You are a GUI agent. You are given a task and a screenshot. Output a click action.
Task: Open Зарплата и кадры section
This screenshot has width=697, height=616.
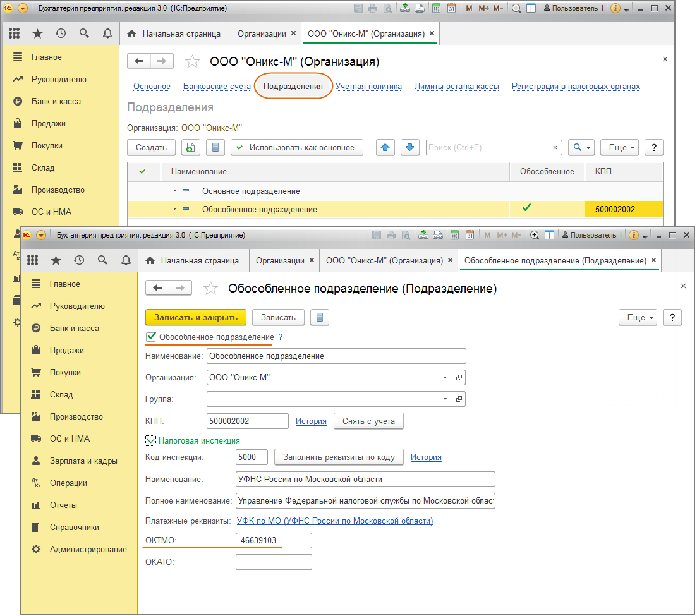coord(83,461)
